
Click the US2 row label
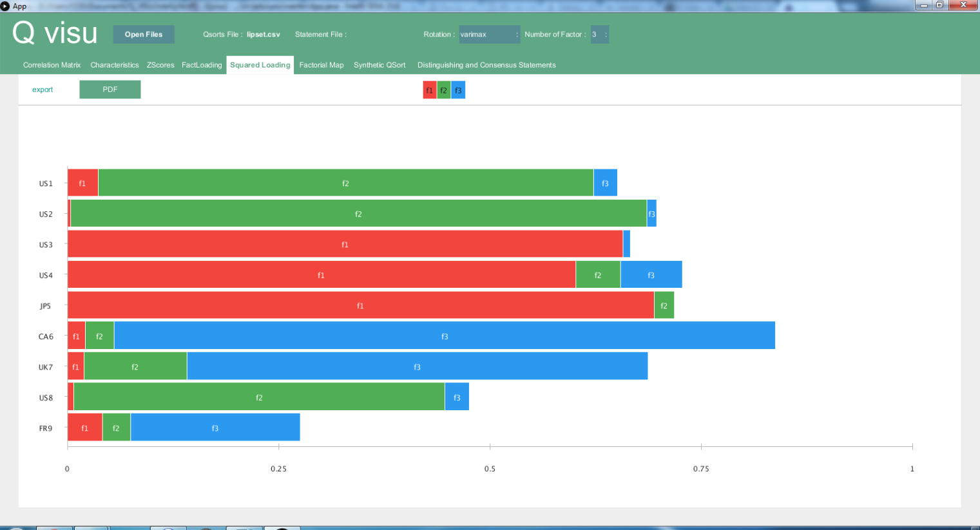[x=46, y=214]
